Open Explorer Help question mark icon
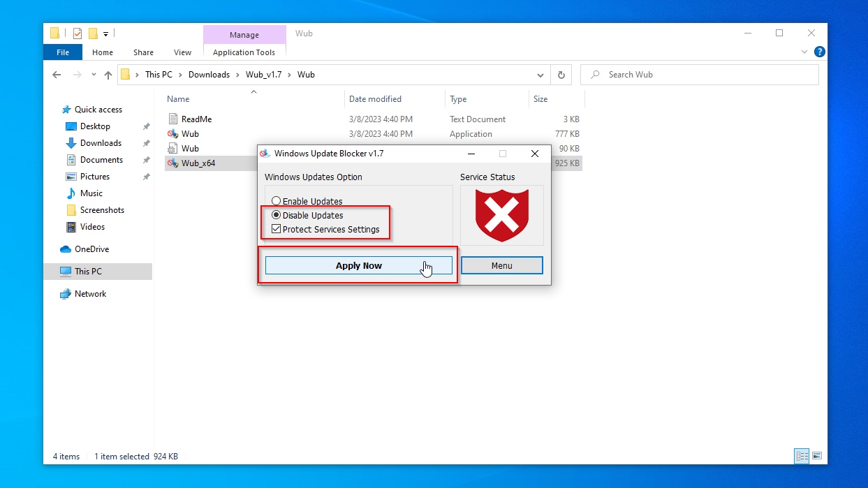Screen dimensions: 868x488 pos(820,52)
